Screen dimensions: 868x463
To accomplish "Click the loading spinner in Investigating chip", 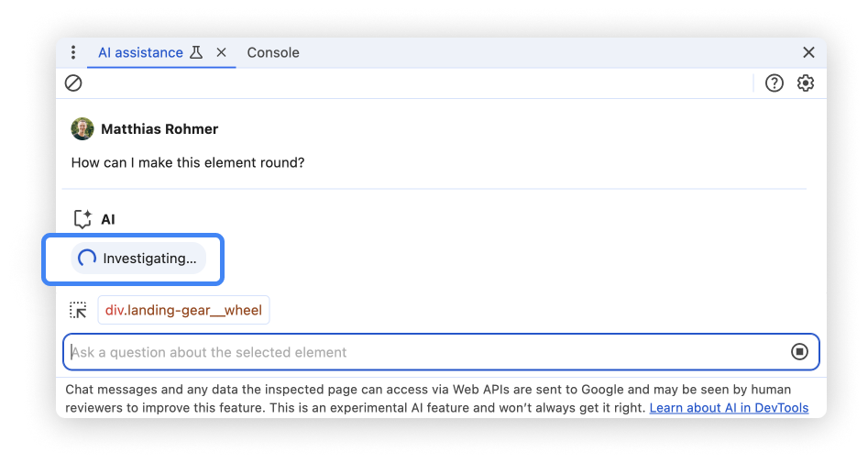I will pos(87,259).
